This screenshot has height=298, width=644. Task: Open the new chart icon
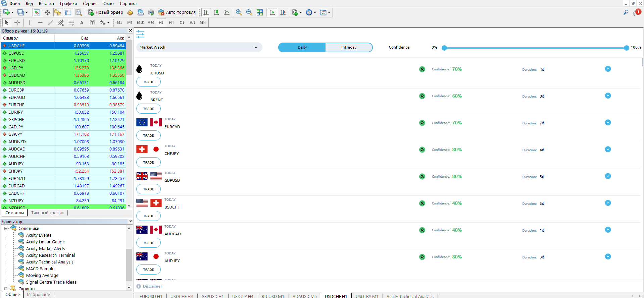pos(7,12)
